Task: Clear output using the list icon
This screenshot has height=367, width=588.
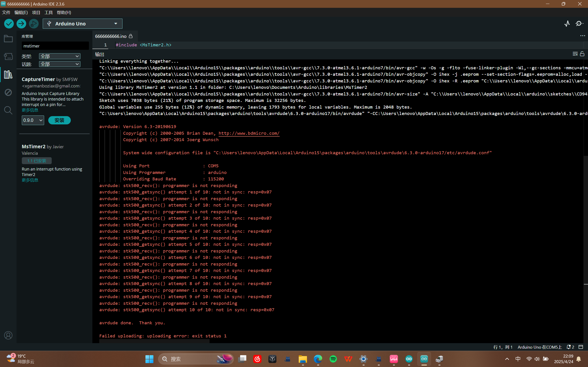Action: [575, 54]
